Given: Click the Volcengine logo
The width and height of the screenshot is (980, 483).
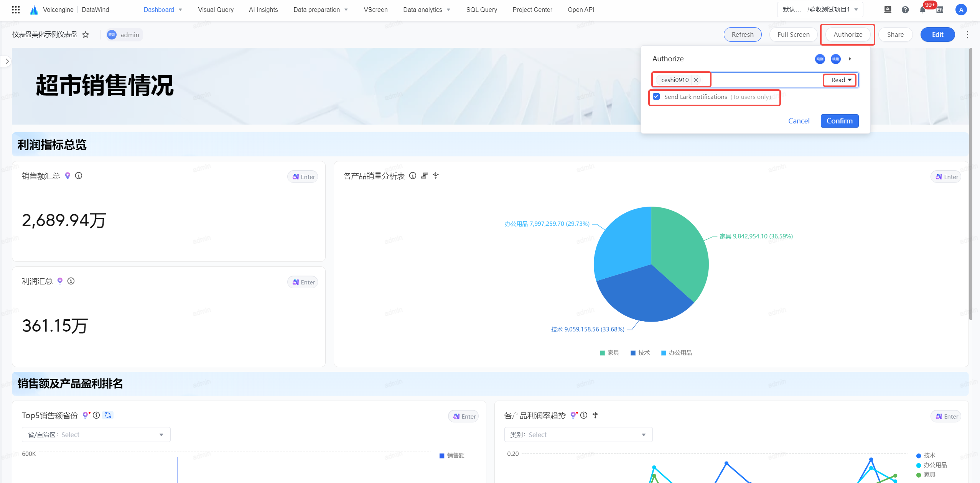Looking at the screenshot, I should [x=34, y=10].
